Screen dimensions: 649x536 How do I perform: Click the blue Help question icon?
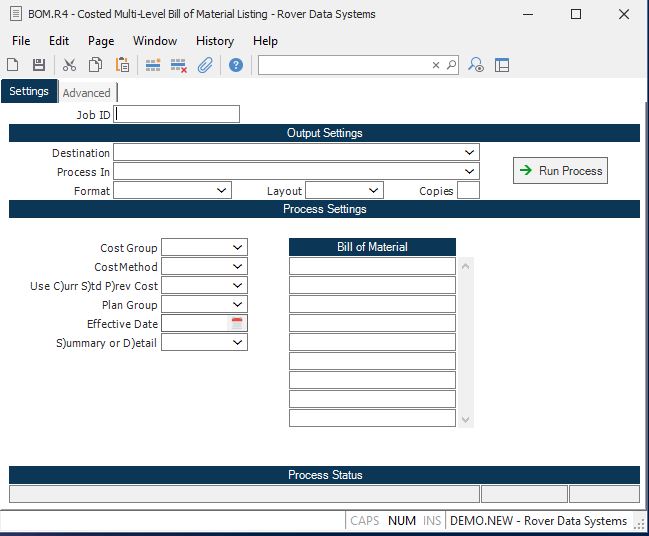(x=236, y=65)
